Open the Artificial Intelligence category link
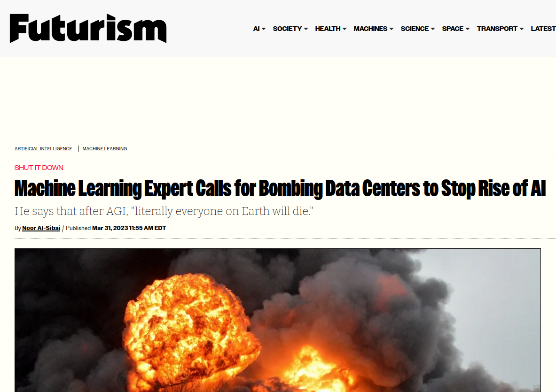Screen dimensions: 556x392 tap(43, 149)
